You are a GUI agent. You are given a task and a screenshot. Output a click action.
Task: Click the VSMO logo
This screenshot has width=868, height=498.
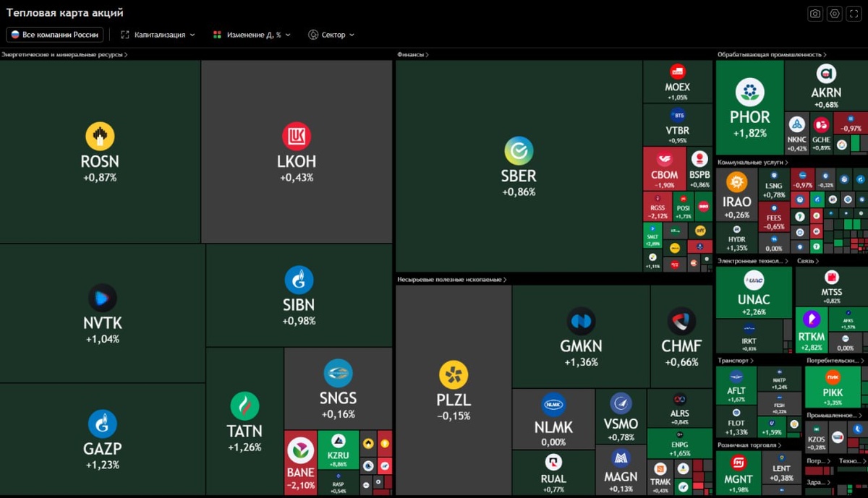[x=621, y=403]
